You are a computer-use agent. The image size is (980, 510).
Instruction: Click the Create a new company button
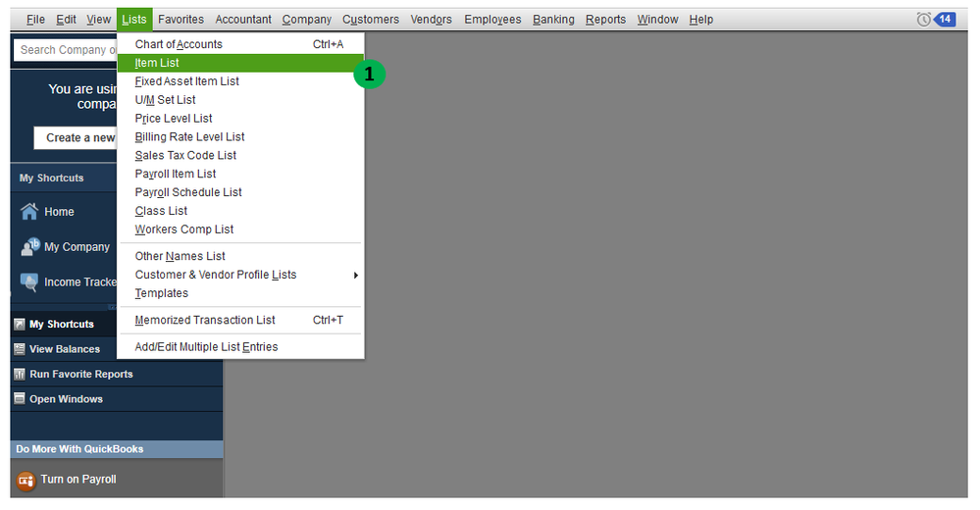point(76,138)
